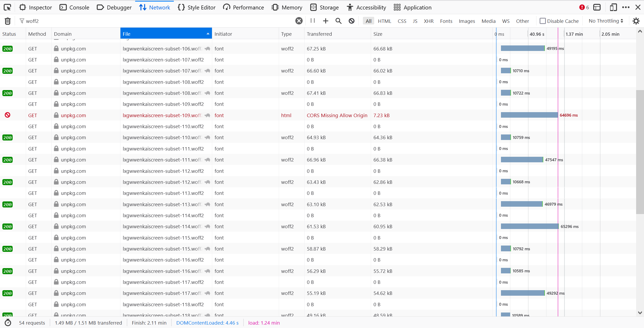Switch to the Storage tab
644x328 pixels.
tap(324, 7)
